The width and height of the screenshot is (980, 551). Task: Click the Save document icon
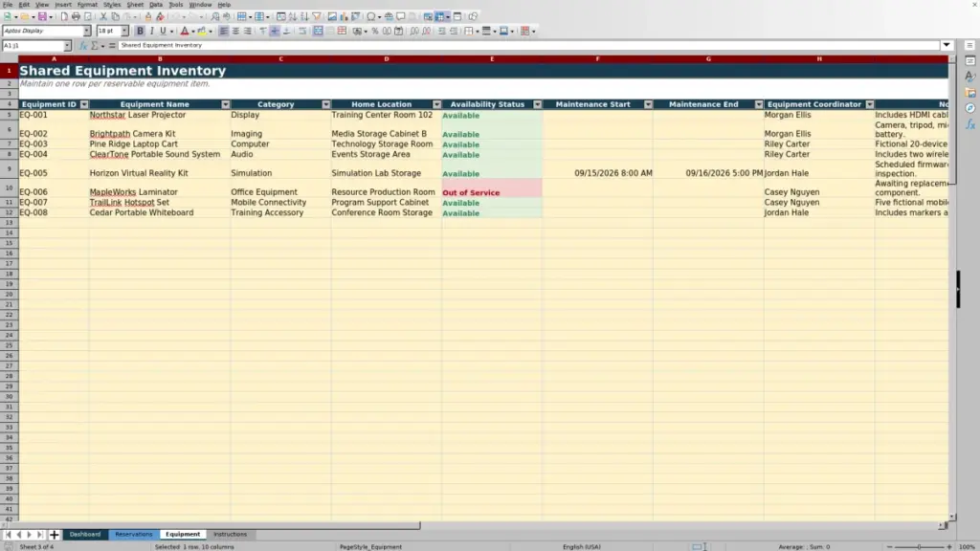[x=42, y=17]
